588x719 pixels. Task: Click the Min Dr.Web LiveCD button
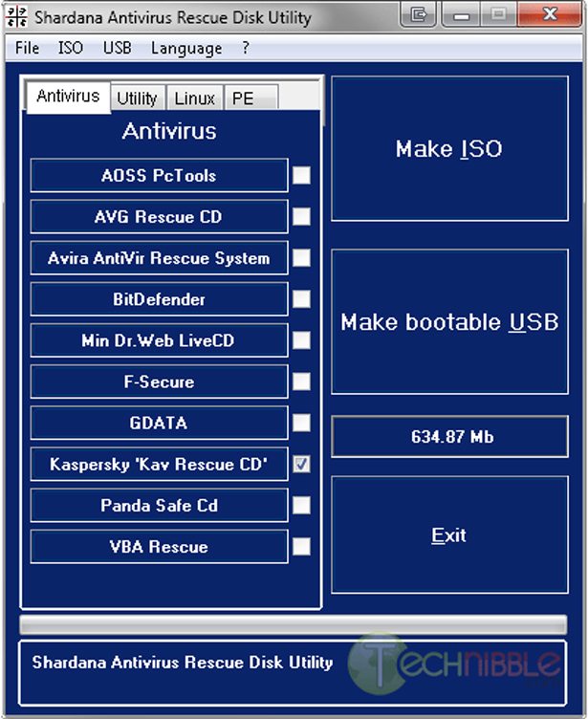tap(159, 340)
